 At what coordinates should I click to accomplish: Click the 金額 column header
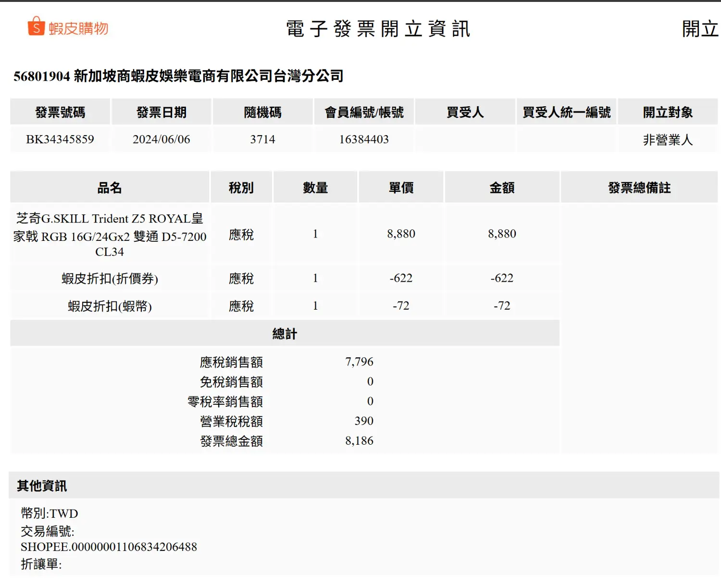502,188
